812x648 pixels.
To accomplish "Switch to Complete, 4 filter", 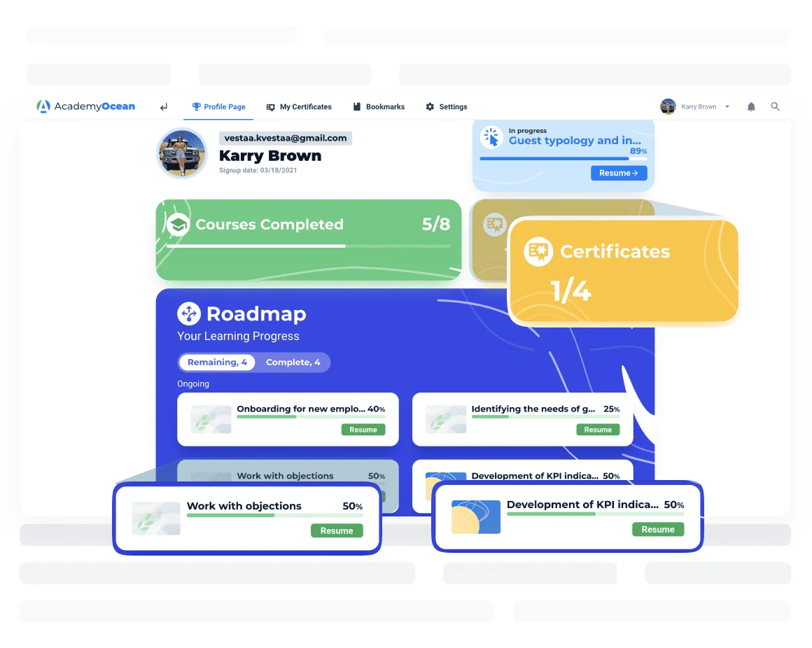I will 293,362.
